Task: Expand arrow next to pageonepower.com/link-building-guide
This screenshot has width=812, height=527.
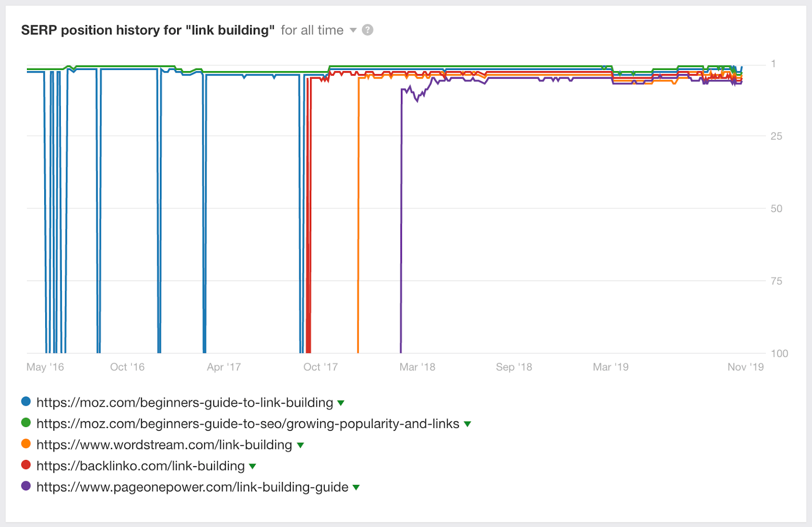Action: click(x=356, y=488)
